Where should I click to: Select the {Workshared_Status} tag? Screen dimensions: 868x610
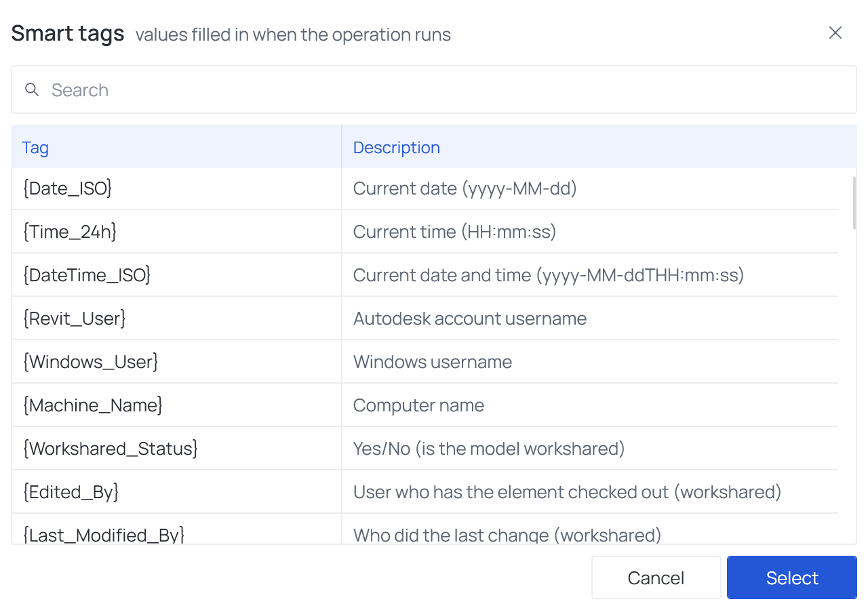pyautogui.click(x=111, y=449)
